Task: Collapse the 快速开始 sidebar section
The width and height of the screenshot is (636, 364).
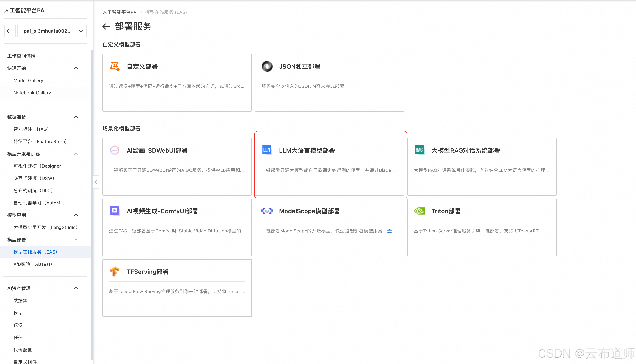Action: click(x=76, y=68)
